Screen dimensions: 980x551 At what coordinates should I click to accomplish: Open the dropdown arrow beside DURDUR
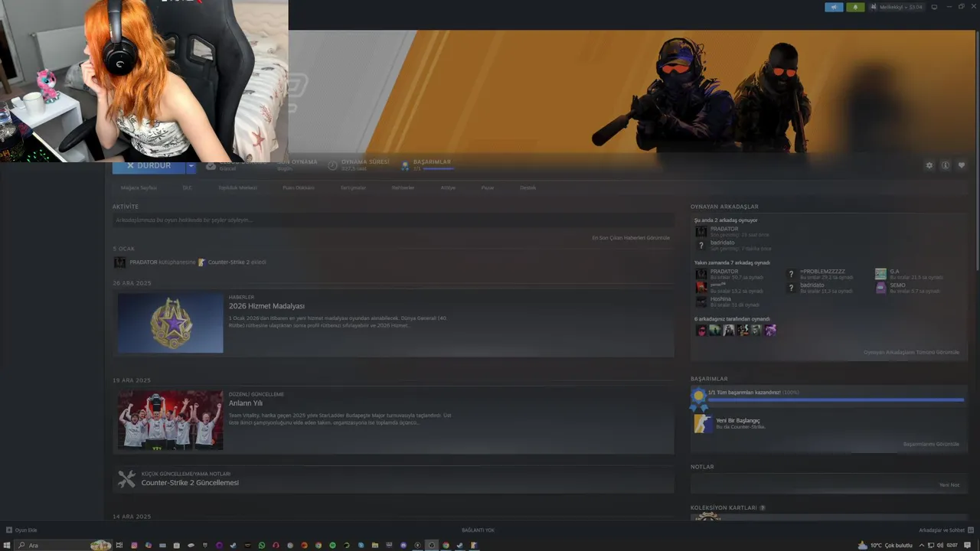191,166
